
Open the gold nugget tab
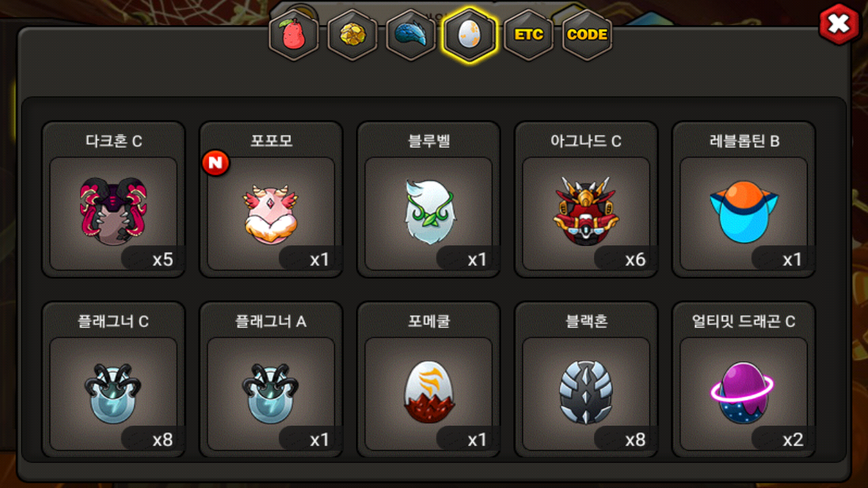tap(352, 35)
